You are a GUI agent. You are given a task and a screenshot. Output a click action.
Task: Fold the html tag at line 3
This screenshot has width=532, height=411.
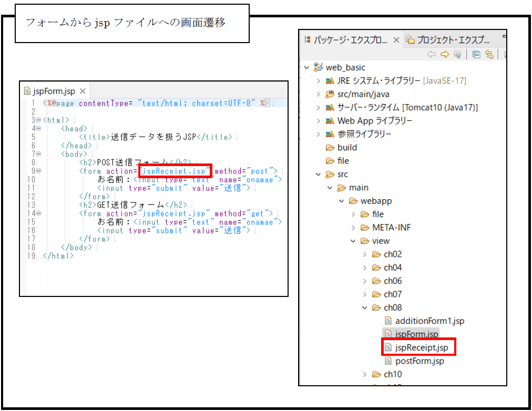(x=39, y=120)
